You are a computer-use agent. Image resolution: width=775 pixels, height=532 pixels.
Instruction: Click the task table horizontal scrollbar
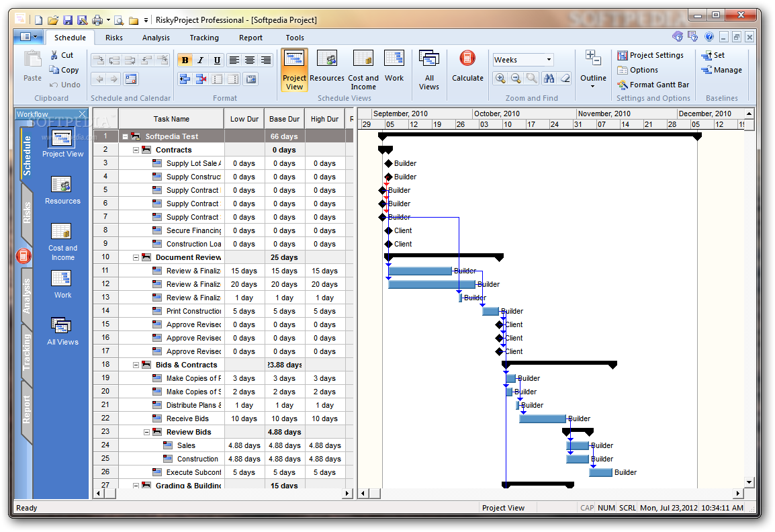[224, 493]
